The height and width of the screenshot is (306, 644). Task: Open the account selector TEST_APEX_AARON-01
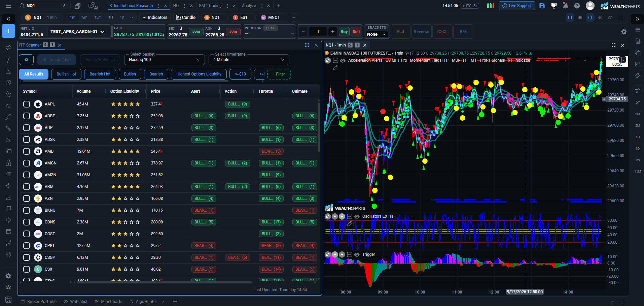tap(77, 32)
